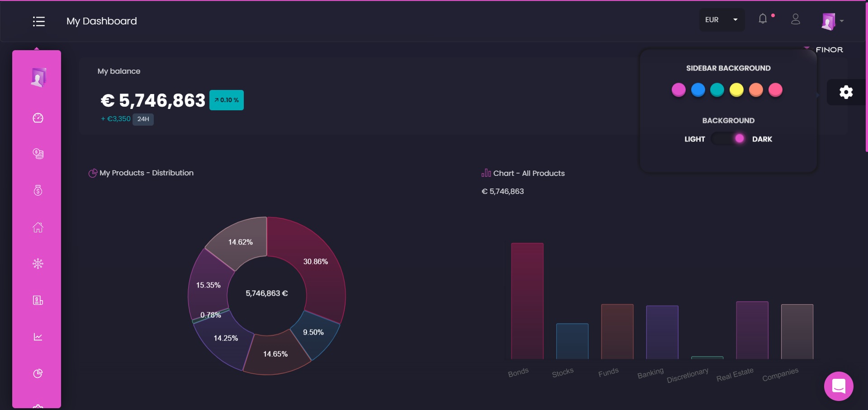Viewport: 868px width, 410px height.
Task: Open the EUR currency dropdown
Action: coord(721,19)
